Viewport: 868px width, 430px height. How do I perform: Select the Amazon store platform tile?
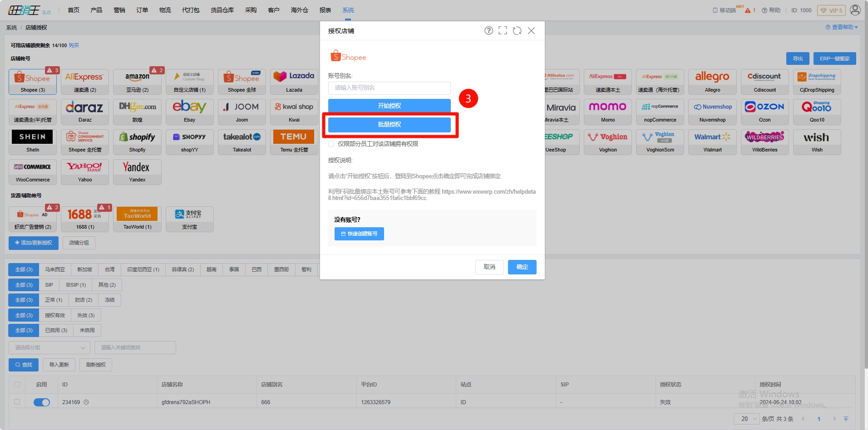tap(137, 82)
